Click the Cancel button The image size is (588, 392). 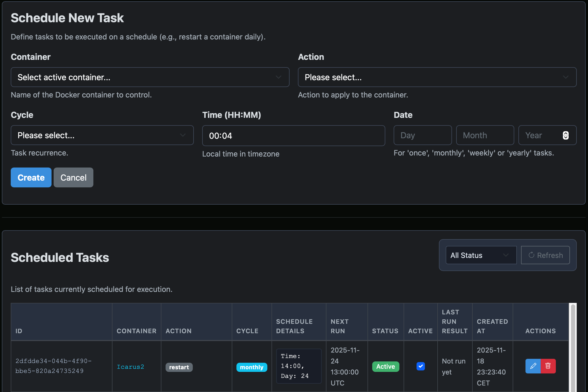73,177
